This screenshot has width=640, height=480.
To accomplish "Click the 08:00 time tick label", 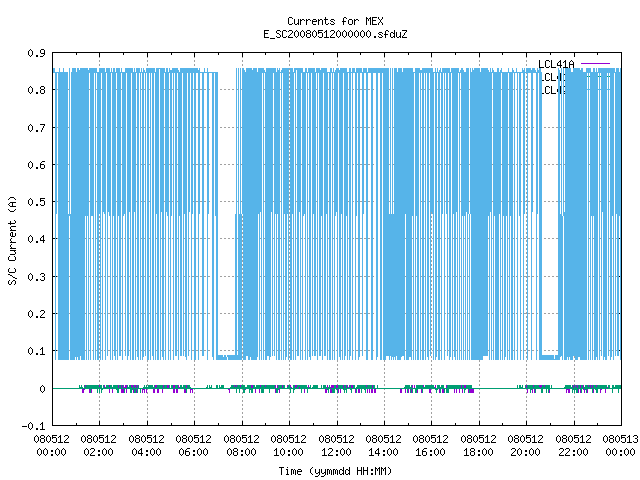I will pyautogui.click(x=241, y=452).
